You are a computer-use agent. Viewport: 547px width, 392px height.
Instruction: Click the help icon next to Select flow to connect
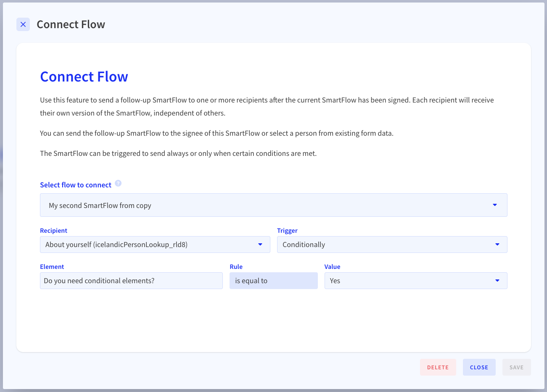click(x=118, y=183)
